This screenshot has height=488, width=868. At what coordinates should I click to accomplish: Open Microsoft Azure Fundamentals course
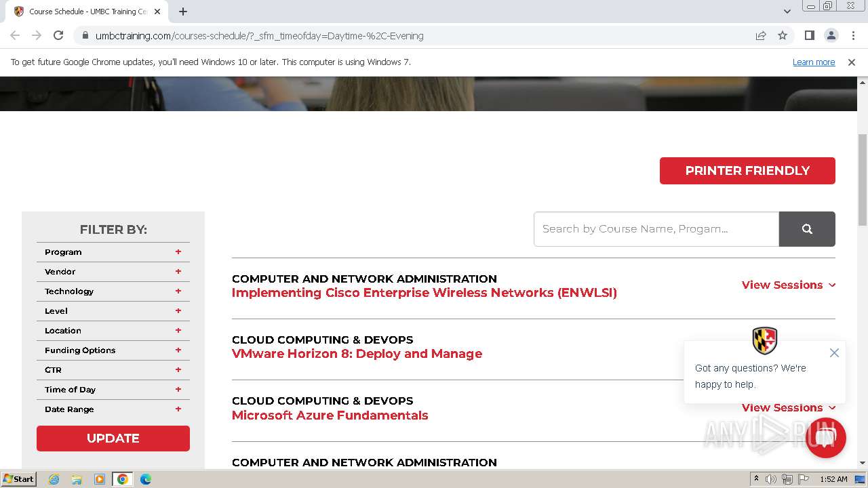pos(330,415)
